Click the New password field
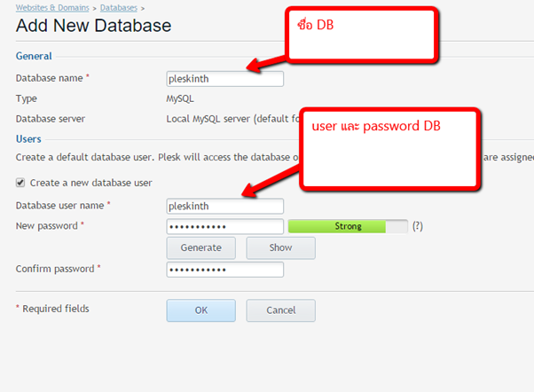The width and height of the screenshot is (534, 392). pos(224,226)
